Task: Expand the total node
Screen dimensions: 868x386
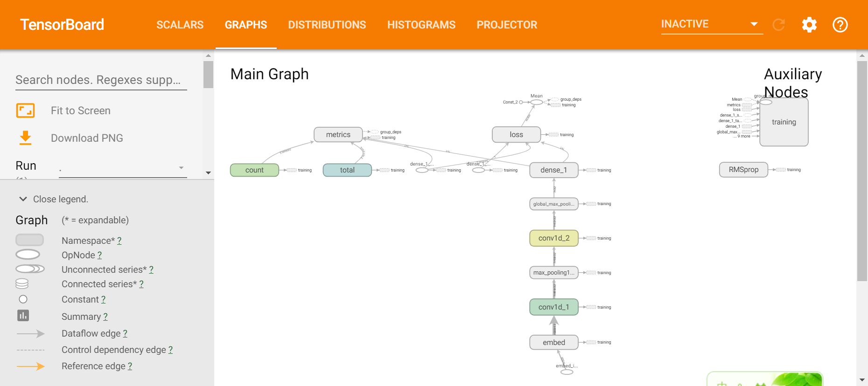Action: 347,170
